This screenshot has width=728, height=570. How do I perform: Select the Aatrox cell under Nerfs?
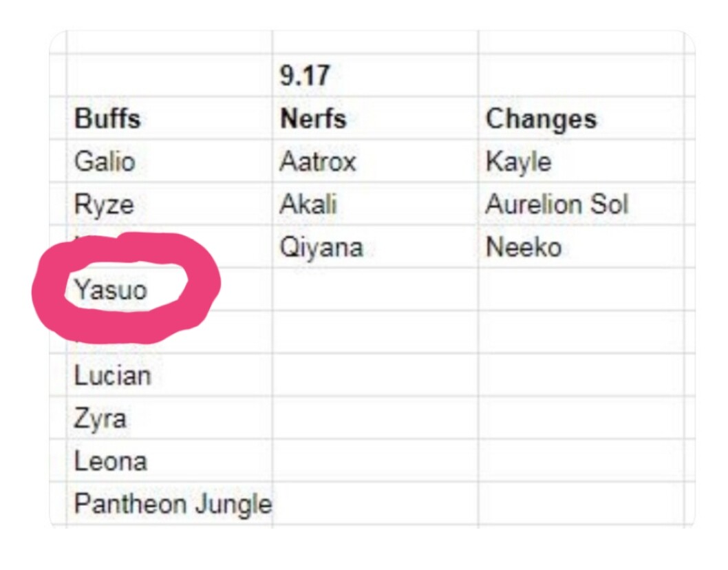pos(375,161)
